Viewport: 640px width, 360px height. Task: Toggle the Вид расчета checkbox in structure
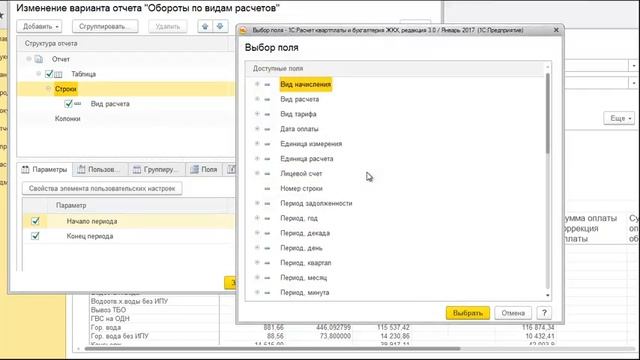pyautogui.click(x=69, y=104)
